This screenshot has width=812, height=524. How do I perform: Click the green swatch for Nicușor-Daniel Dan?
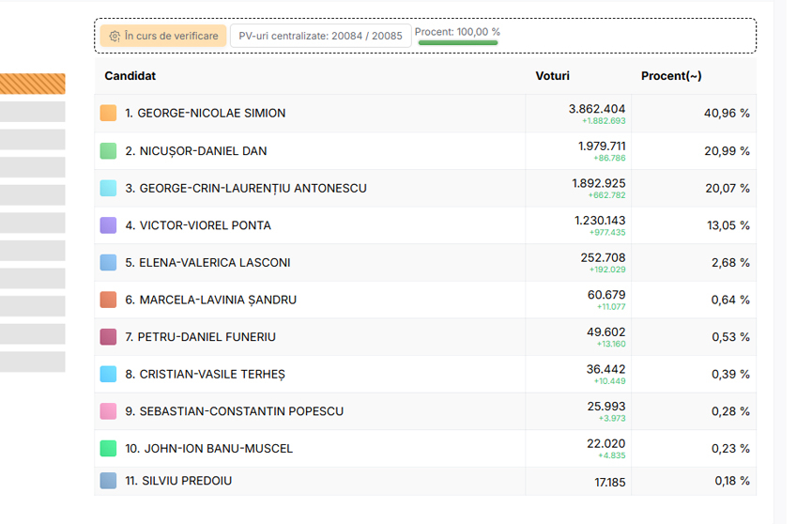pyautogui.click(x=108, y=151)
